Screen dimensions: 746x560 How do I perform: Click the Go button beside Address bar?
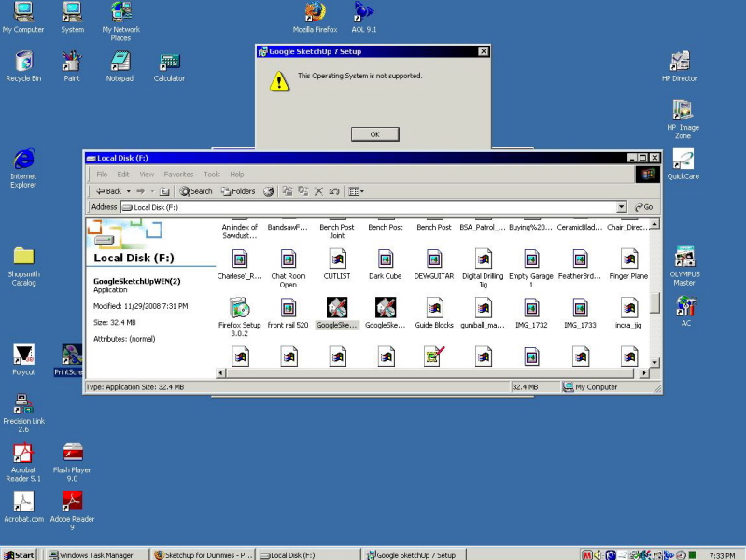[x=644, y=207]
